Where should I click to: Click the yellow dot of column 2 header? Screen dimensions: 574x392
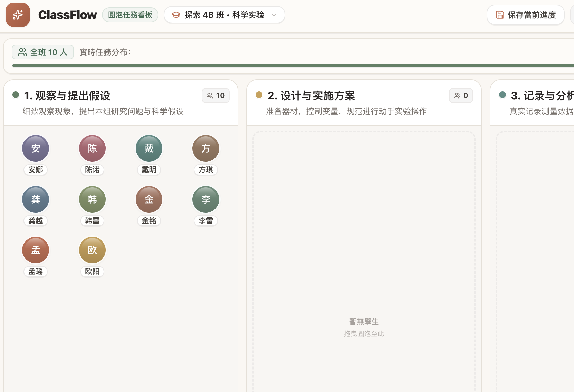coord(259,95)
